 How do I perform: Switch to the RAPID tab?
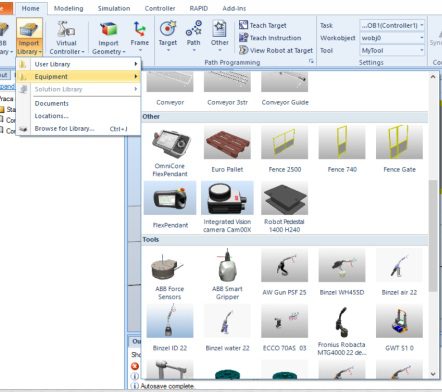(199, 8)
